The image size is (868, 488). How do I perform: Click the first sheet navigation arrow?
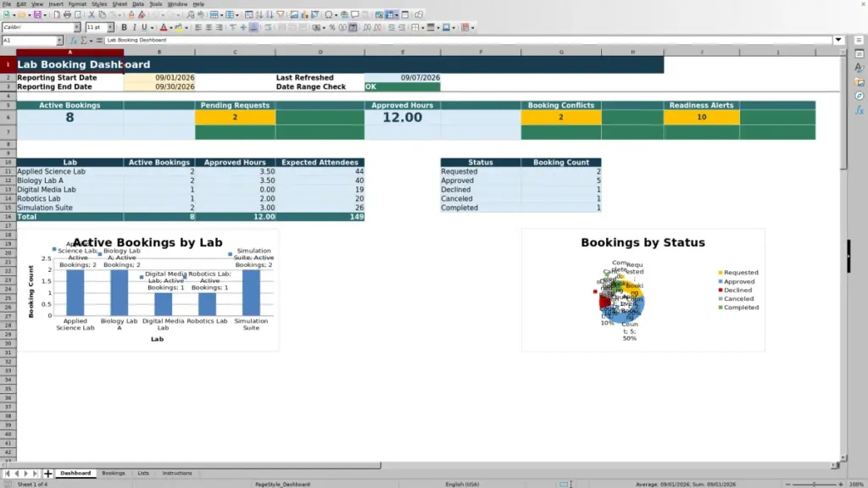click(7, 474)
